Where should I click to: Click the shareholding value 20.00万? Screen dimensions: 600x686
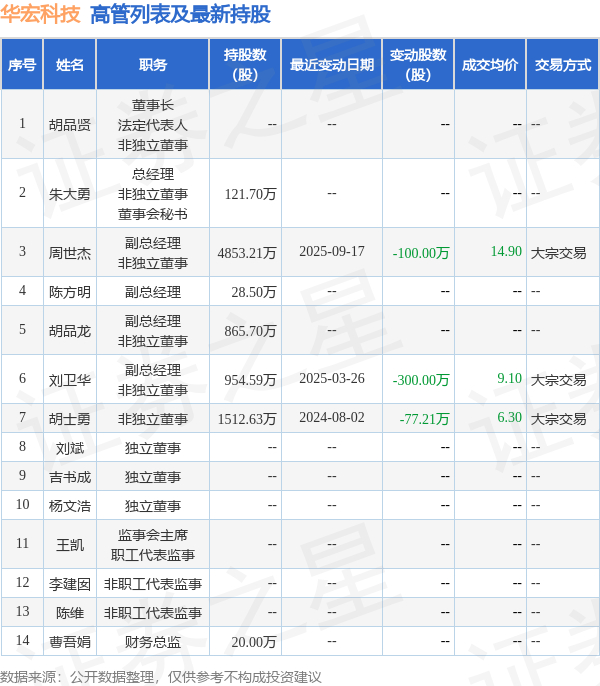click(254, 642)
